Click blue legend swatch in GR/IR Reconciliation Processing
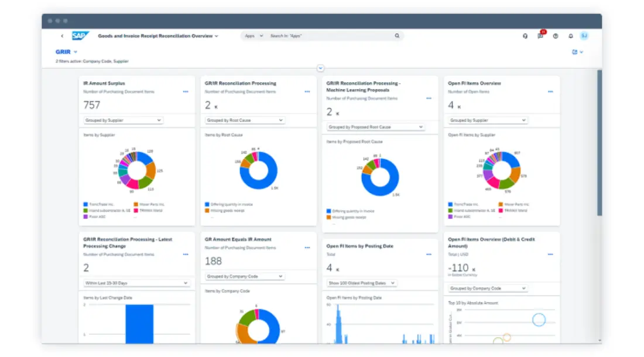644x357 pixels. (207, 204)
